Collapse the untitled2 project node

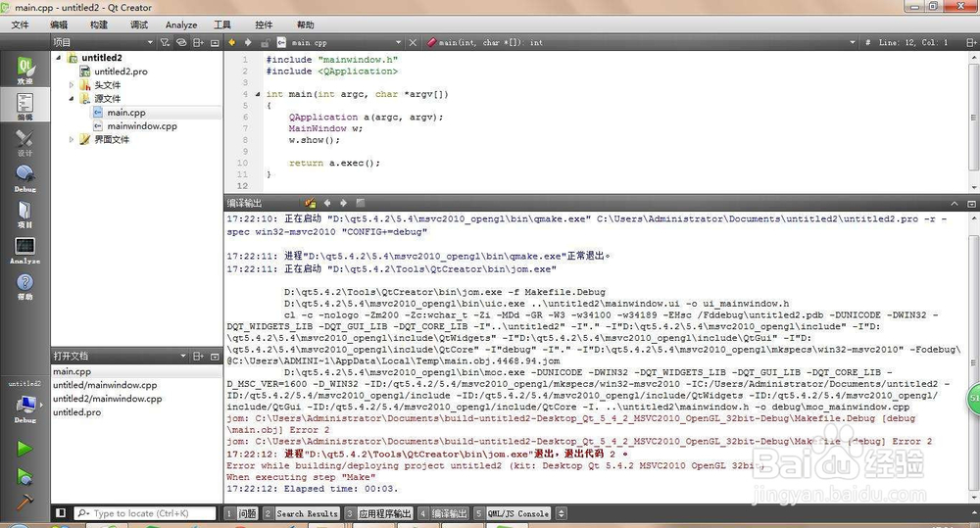pyautogui.click(x=58, y=58)
